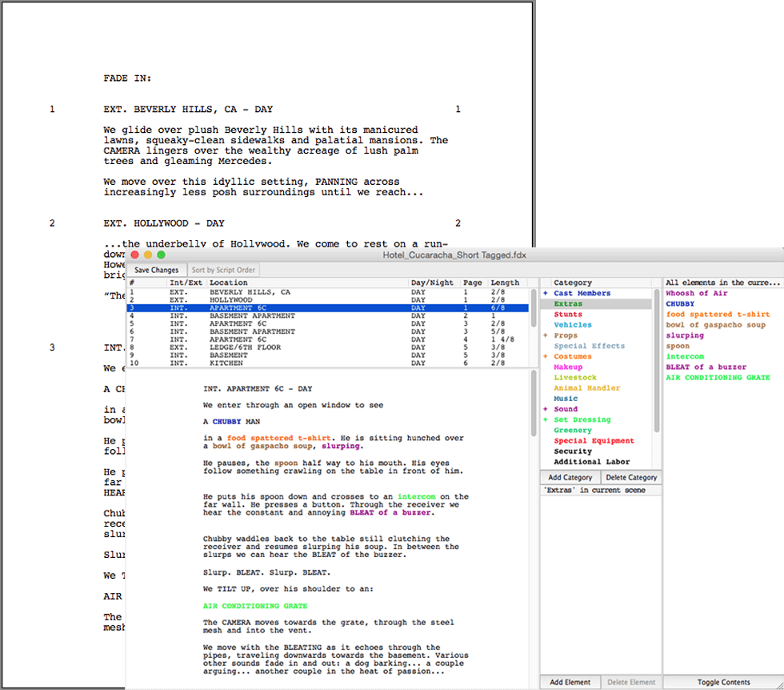
Task: Click the Add Element button
Action: coord(570,682)
